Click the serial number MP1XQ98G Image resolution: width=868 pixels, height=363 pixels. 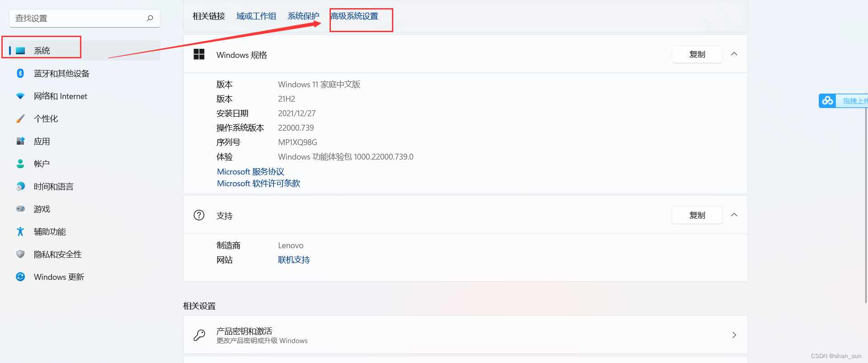(297, 142)
